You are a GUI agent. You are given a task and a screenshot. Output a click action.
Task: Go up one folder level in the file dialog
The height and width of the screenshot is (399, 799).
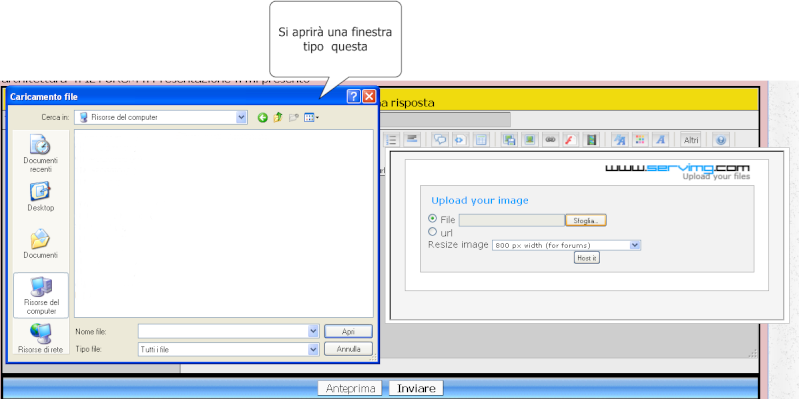pos(278,118)
